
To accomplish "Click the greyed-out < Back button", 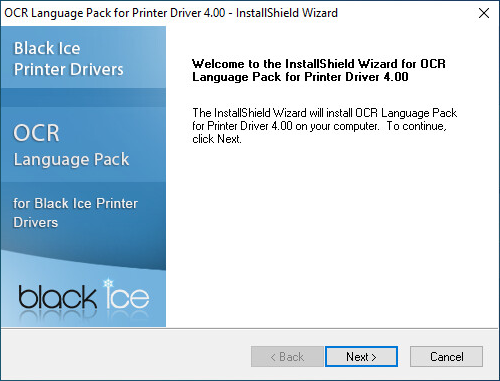I will (x=287, y=357).
